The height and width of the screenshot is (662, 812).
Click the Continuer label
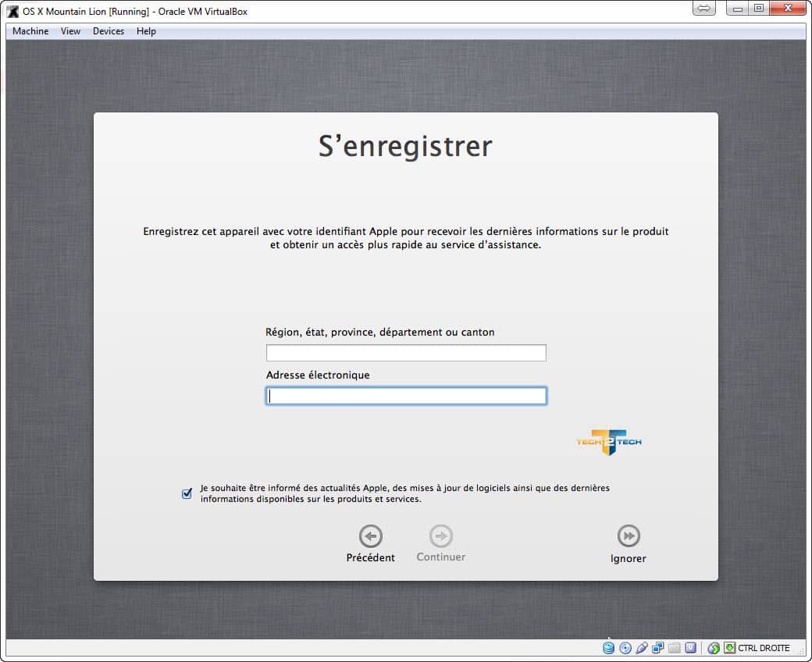pyautogui.click(x=440, y=557)
